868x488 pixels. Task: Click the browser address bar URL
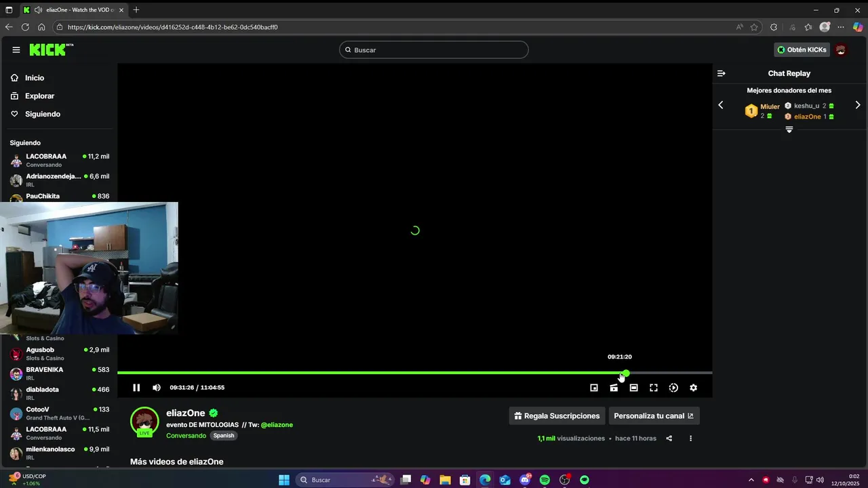pyautogui.click(x=172, y=27)
